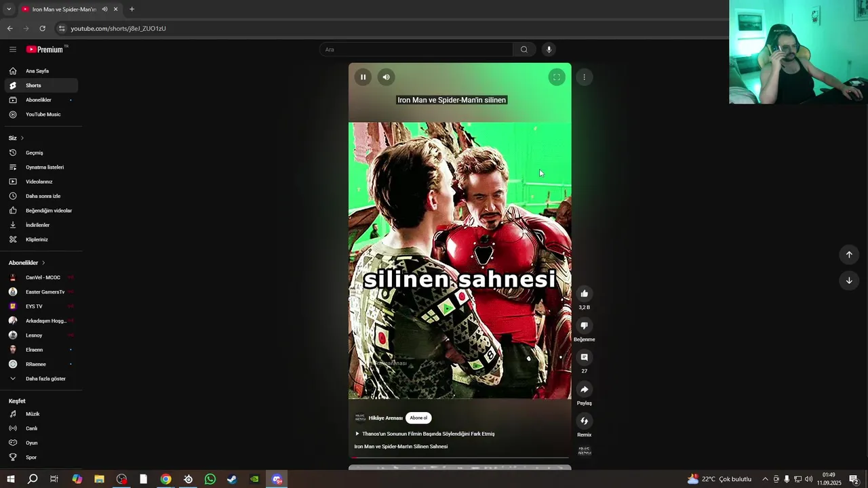The height and width of the screenshot is (488, 868).
Task: Open Abonelikler feed in sidebar
Action: [x=41, y=100]
